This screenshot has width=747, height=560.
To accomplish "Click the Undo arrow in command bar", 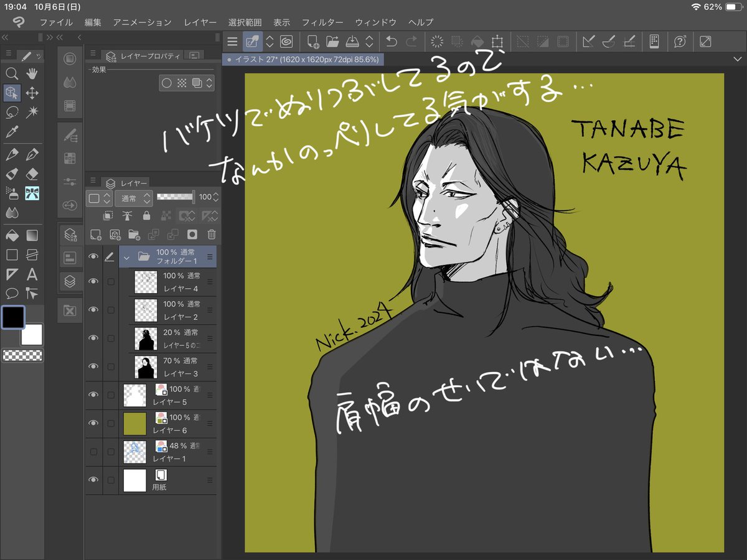I will point(391,42).
